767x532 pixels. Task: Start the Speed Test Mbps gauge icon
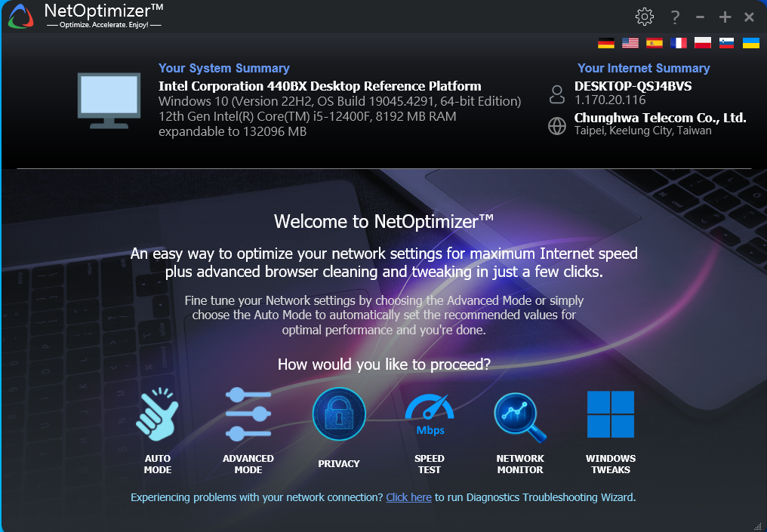click(x=430, y=414)
